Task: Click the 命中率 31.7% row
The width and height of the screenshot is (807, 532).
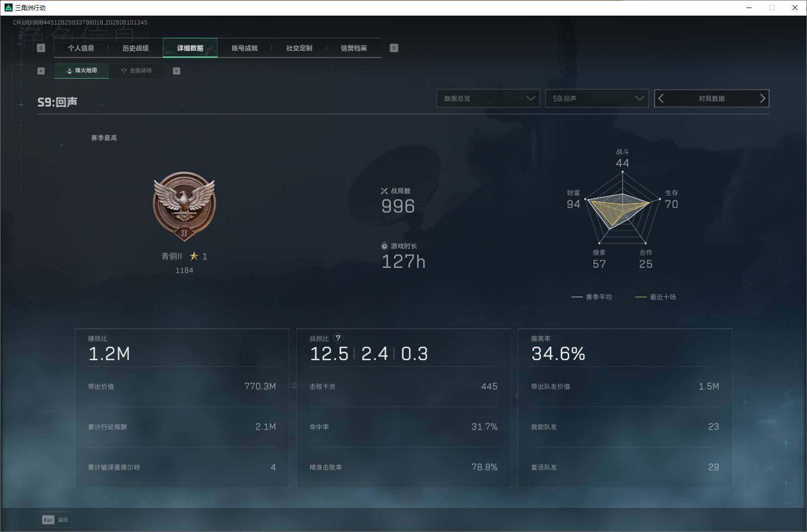Action: tap(403, 427)
